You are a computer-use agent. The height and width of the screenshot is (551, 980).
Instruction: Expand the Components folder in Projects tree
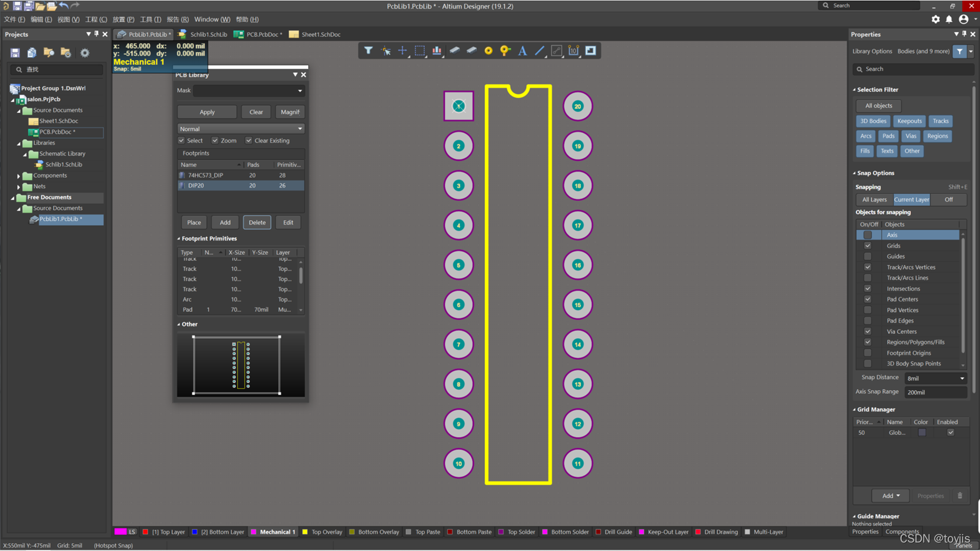[19, 176]
